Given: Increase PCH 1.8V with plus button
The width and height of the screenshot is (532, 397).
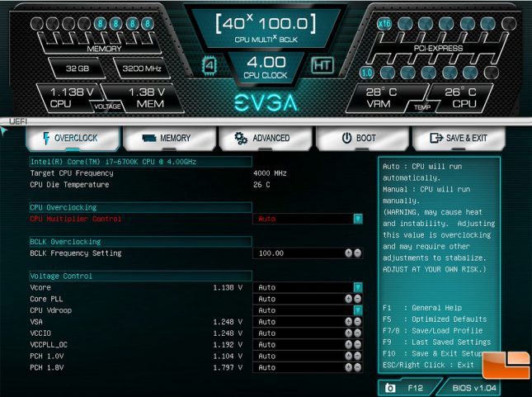Looking at the screenshot, I should [348, 367].
